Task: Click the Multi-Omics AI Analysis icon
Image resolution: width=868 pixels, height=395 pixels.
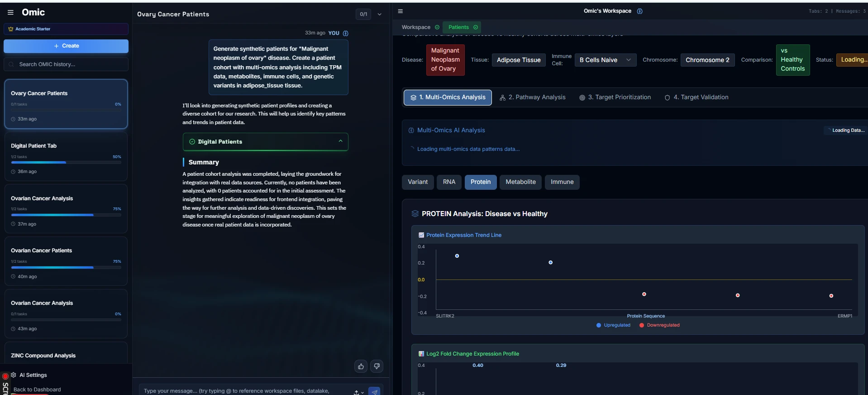Action: tap(411, 130)
